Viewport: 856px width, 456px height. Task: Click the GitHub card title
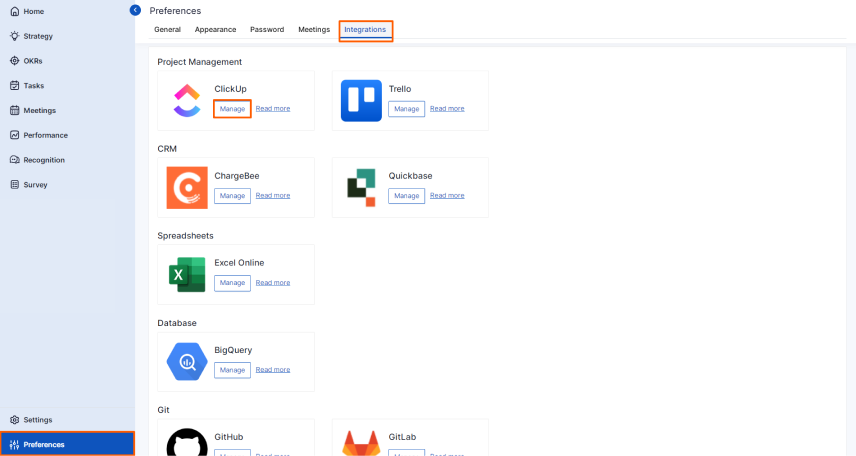pyautogui.click(x=228, y=437)
